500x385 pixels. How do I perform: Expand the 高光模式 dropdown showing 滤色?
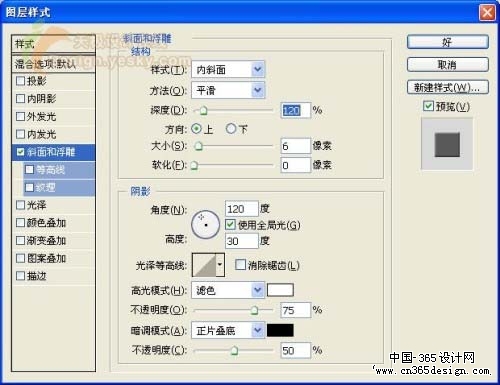[228, 290]
